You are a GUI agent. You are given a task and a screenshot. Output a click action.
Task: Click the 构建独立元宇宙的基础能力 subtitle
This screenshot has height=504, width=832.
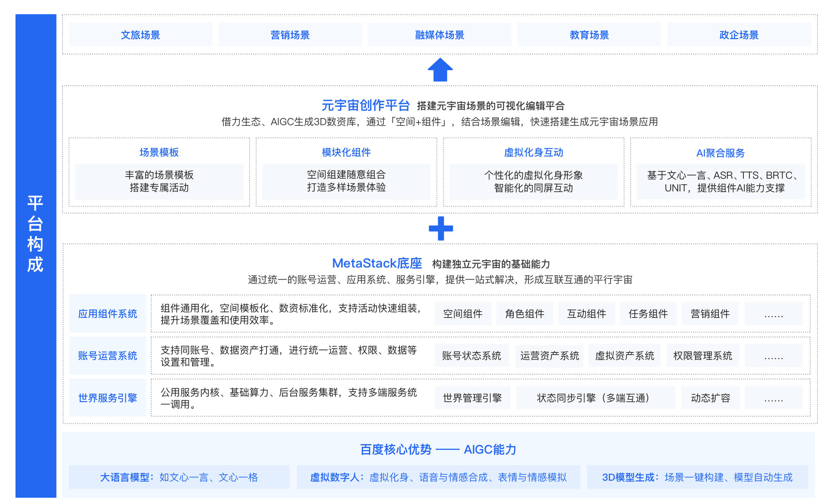pos(491,264)
